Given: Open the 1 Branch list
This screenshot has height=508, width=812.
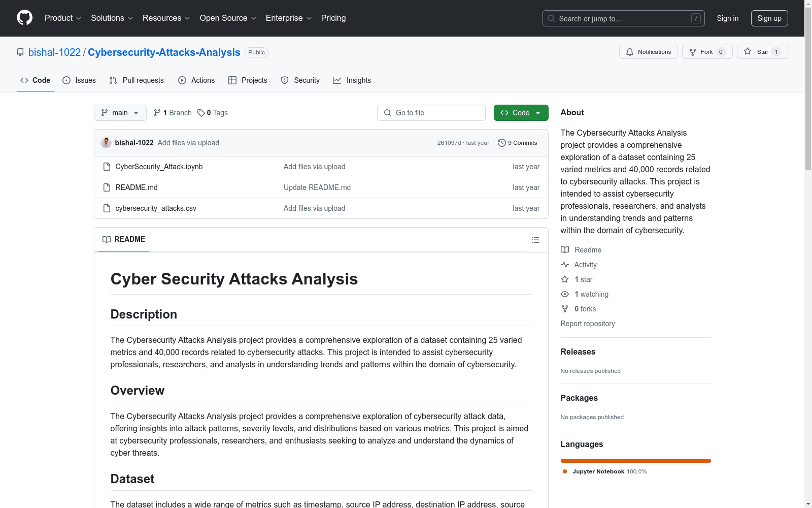Looking at the screenshot, I should coord(173,113).
